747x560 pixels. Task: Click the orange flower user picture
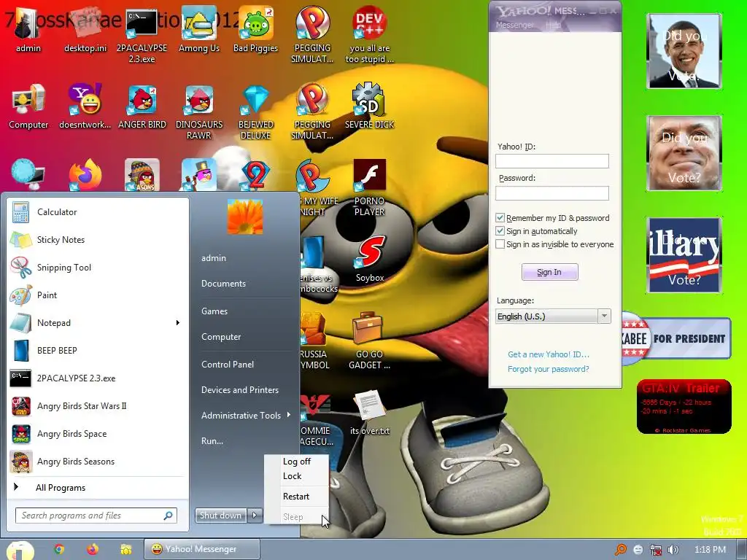(x=245, y=217)
